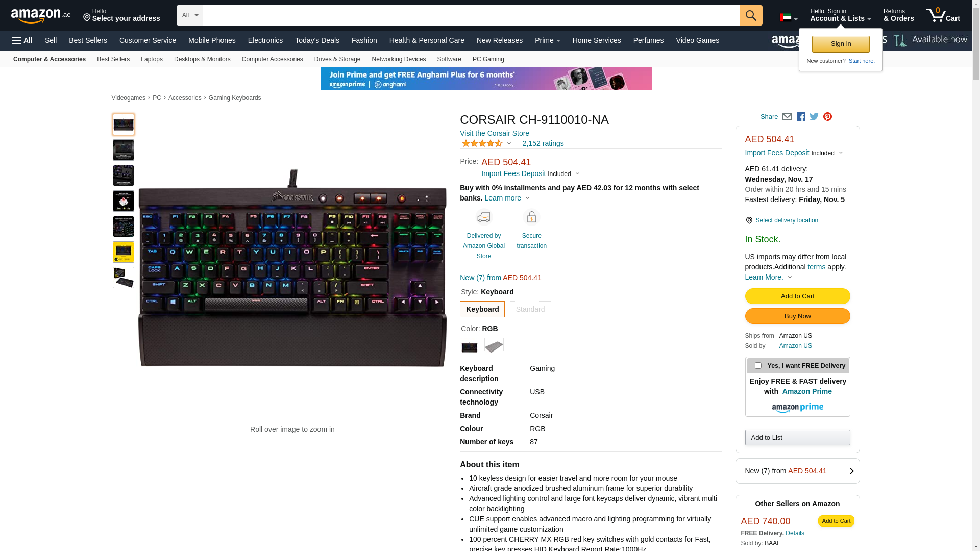Expand the UAE flag language dropdown
This screenshot has width=980, height=551.
(x=789, y=18)
